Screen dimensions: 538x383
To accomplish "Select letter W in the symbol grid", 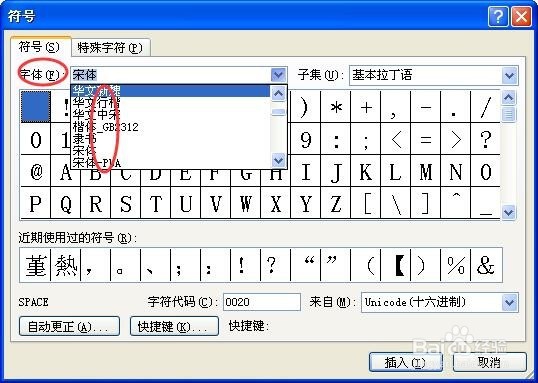I will 246,203.
